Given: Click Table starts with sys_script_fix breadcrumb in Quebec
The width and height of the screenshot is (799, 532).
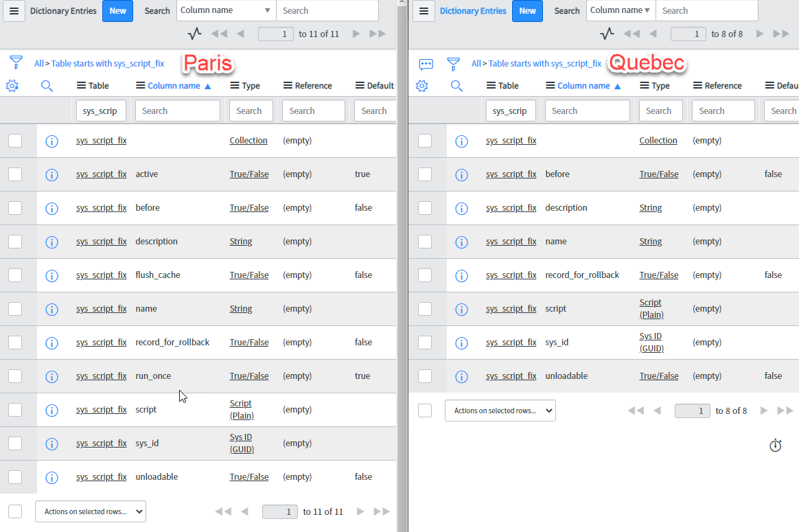Looking at the screenshot, I should [545, 64].
